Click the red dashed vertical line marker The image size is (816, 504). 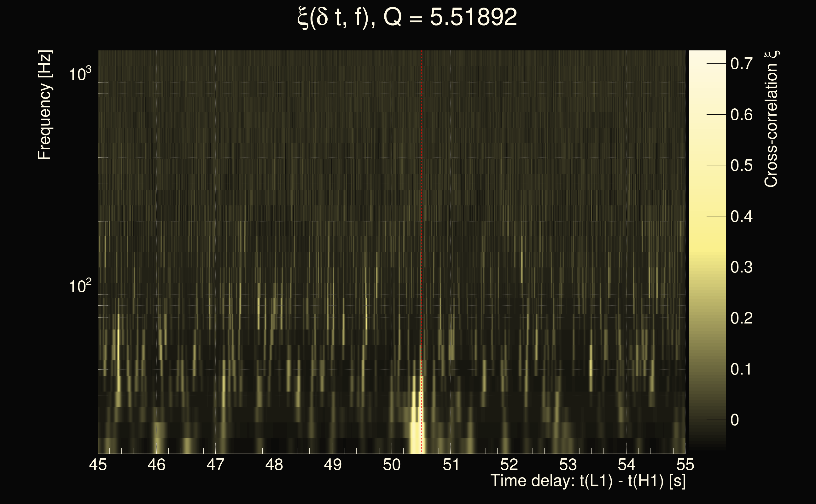coord(421,200)
